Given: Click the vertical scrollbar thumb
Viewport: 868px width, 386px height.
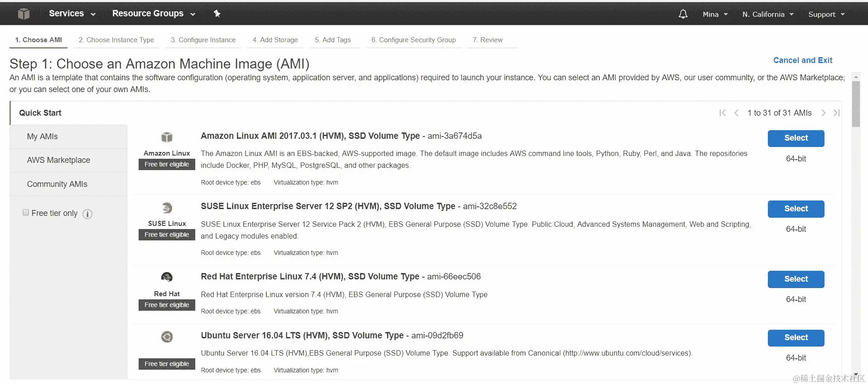Looking at the screenshot, I should 856,104.
